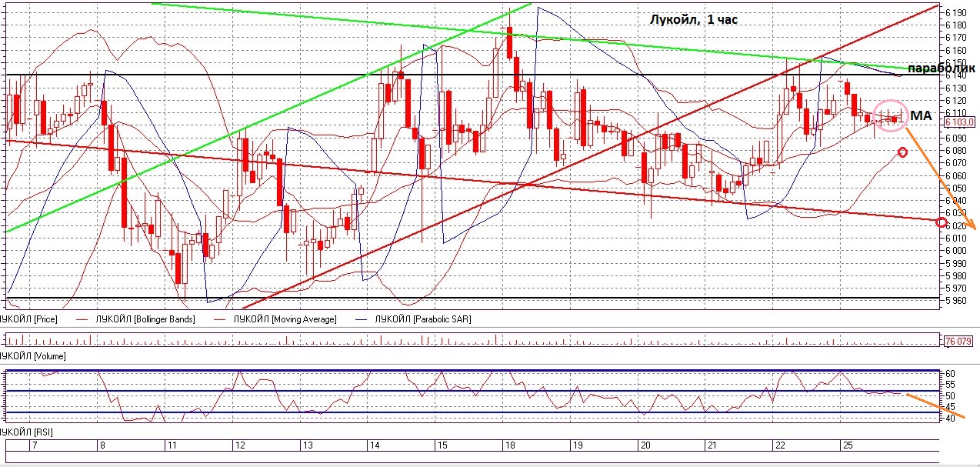The image size is (980, 467).
Task: Click the 6 090 price axis label
Action: tap(956, 138)
